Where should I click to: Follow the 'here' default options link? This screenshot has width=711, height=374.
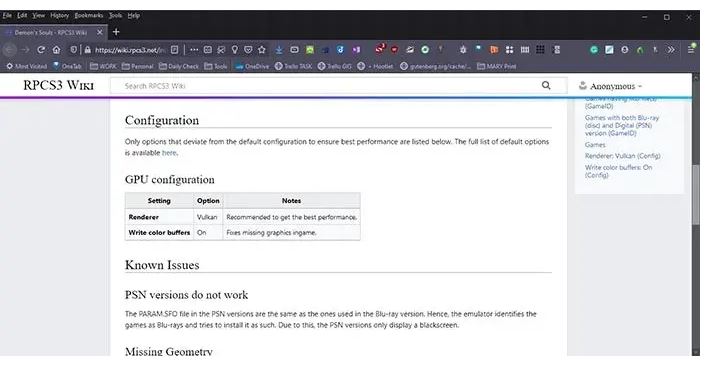click(169, 153)
